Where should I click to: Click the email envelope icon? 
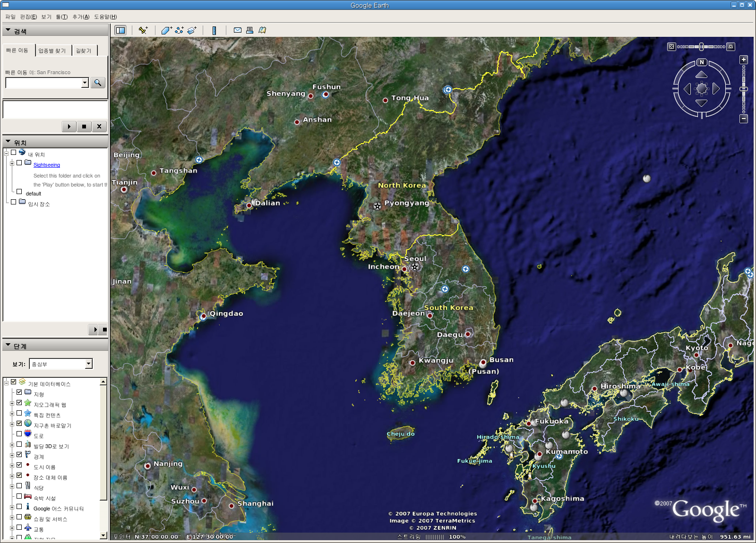pos(238,30)
